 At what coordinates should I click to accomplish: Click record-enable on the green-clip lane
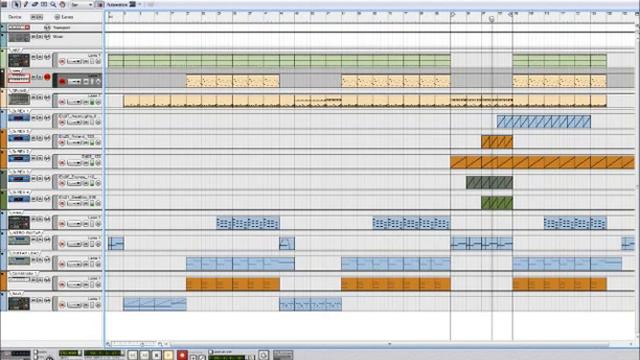tap(62, 61)
